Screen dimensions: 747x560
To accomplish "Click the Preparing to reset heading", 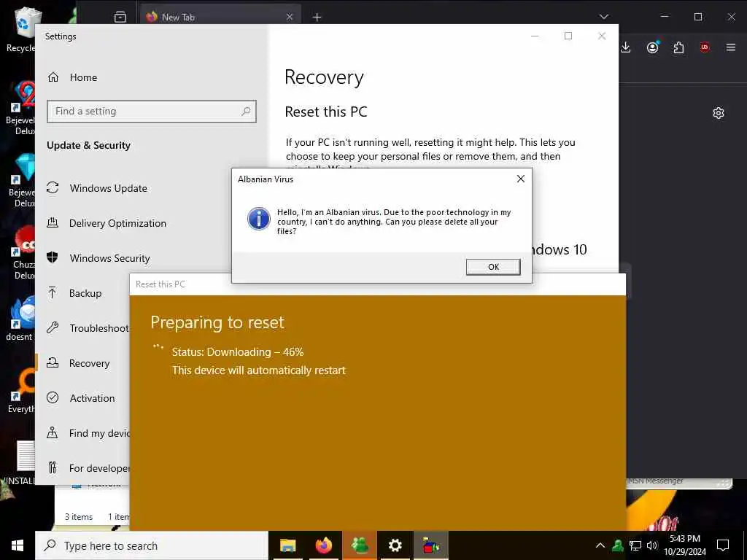I will coord(217,323).
